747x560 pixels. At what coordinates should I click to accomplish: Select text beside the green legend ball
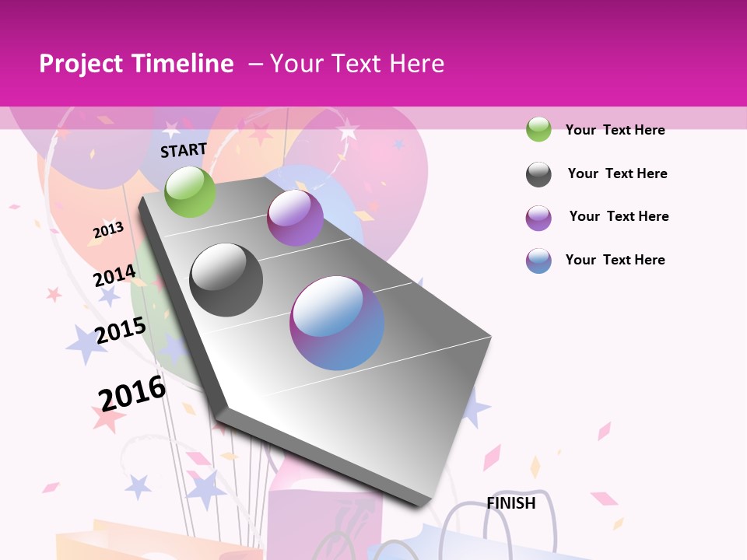(x=615, y=130)
